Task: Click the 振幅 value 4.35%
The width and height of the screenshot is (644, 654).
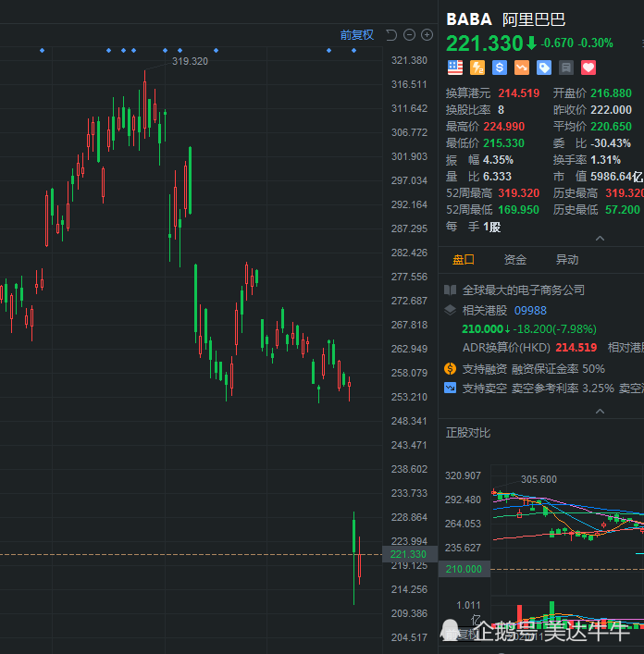Action: pyautogui.click(x=498, y=160)
